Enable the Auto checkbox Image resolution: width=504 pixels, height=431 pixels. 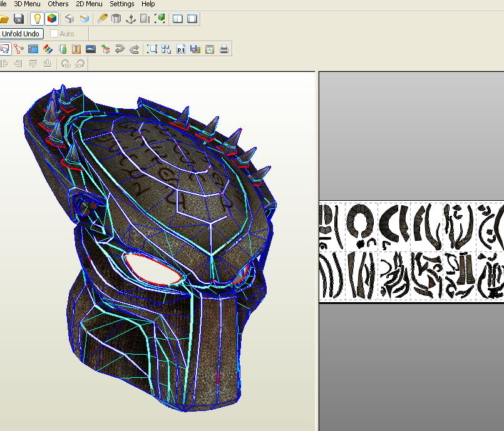54,34
